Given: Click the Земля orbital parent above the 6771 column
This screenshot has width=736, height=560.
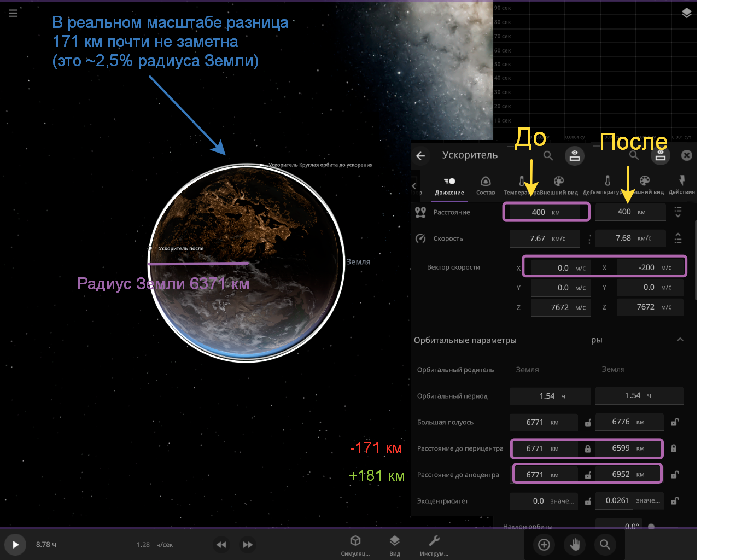Looking at the screenshot, I should (x=527, y=370).
